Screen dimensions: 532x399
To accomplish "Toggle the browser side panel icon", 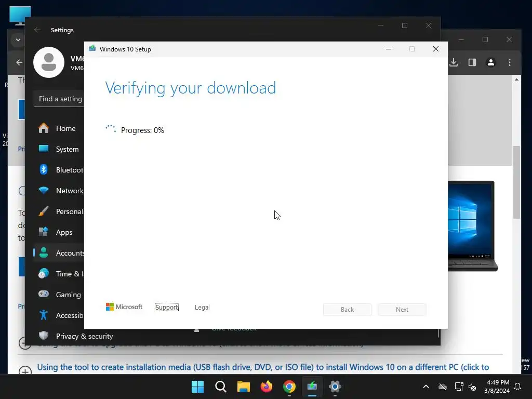I will (x=472, y=62).
